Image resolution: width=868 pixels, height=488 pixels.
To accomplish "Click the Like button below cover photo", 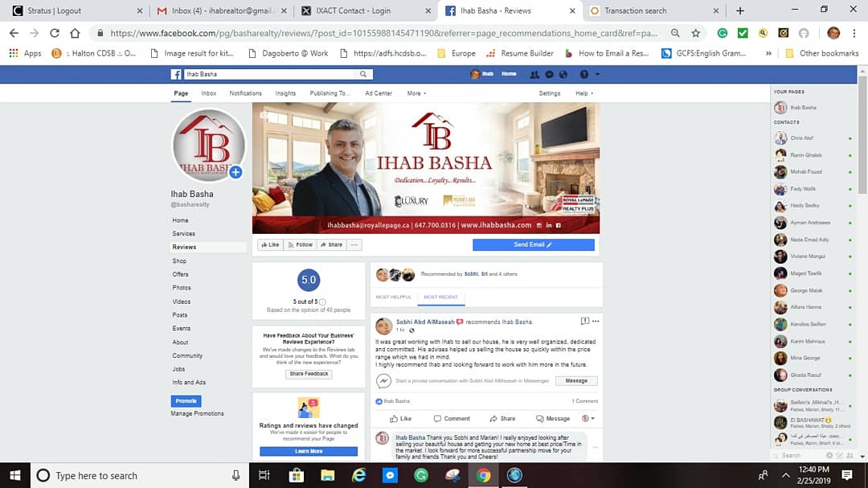I will (270, 245).
